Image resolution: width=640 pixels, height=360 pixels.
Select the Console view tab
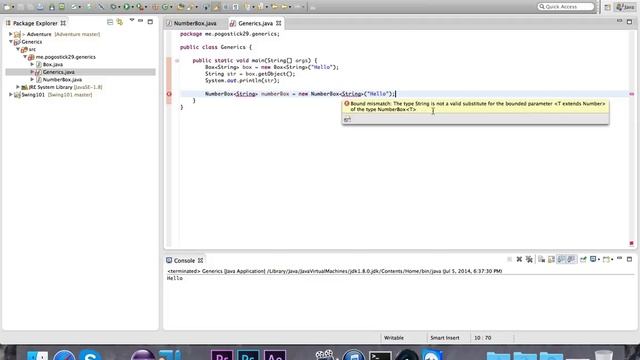184,260
